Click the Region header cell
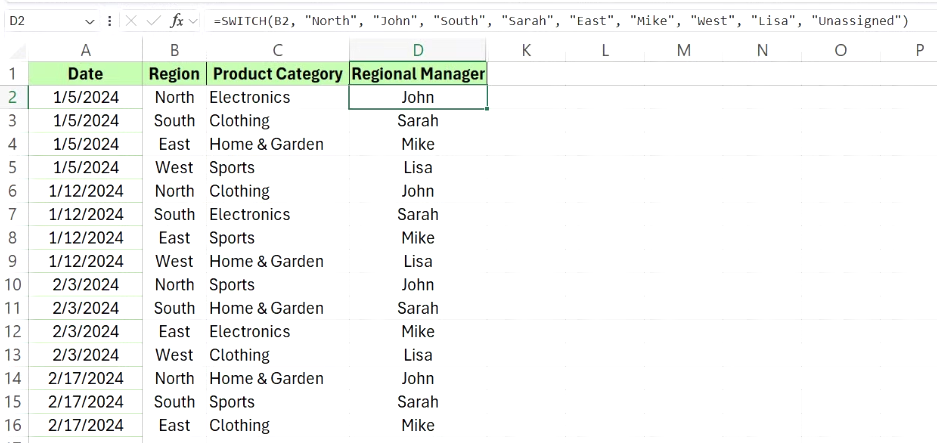937x443 pixels. point(174,74)
